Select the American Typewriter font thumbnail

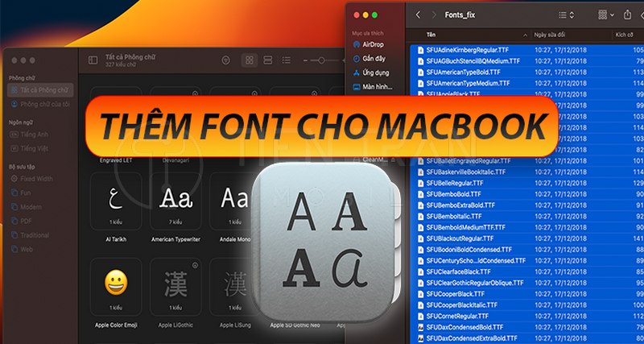pyautogui.click(x=175, y=201)
